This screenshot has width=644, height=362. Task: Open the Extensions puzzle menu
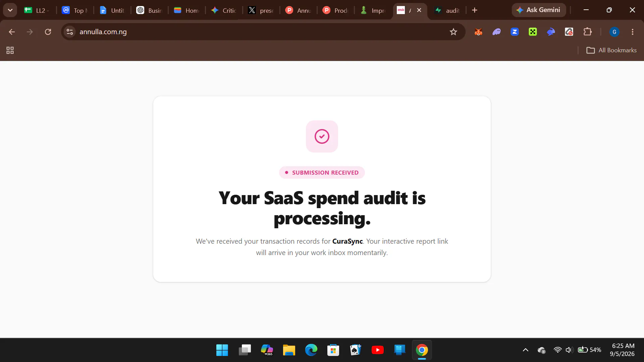587,32
